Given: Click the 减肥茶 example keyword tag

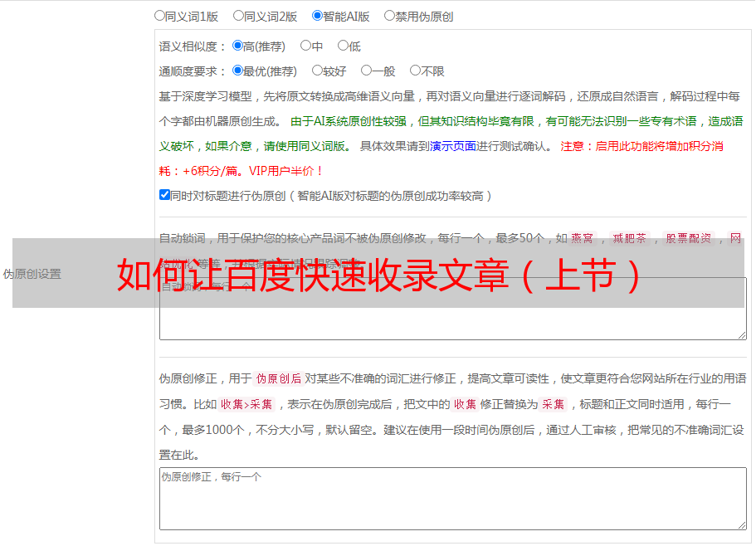Looking at the screenshot, I should (630, 238).
